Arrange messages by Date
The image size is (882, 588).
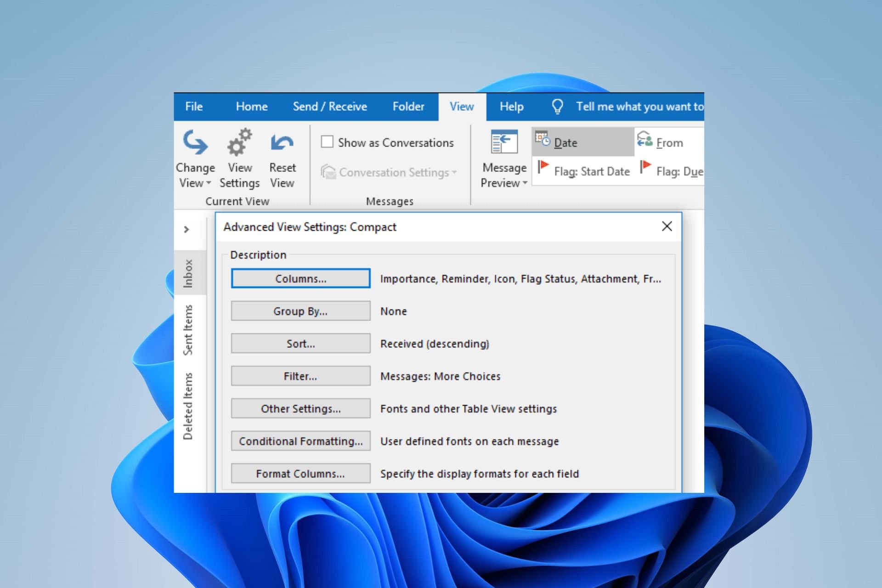(583, 142)
